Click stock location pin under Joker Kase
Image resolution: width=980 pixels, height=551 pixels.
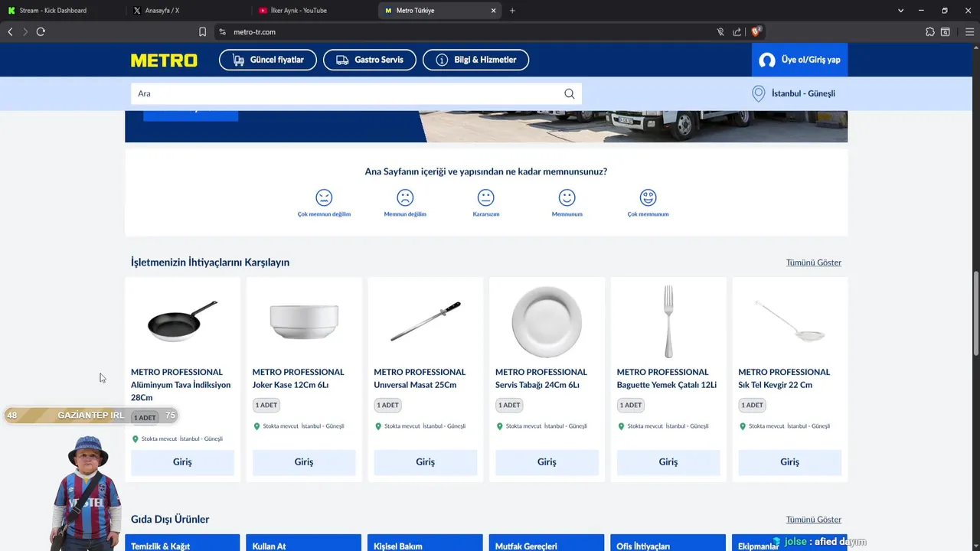pos(256,426)
